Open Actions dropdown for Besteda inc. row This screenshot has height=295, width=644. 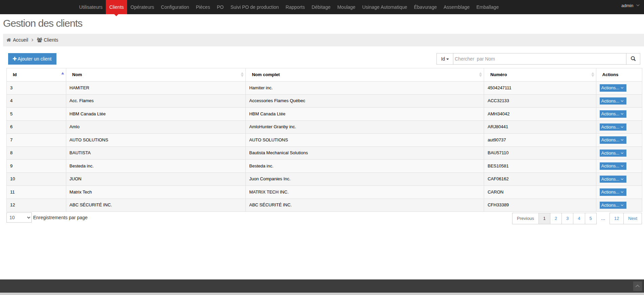coord(613,166)
